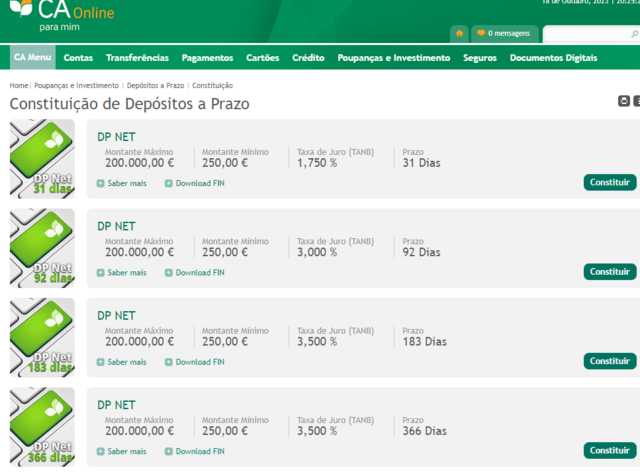This screenshot has height=472, width=640.
Task: Open the Transferências menu
Action: 137,58
